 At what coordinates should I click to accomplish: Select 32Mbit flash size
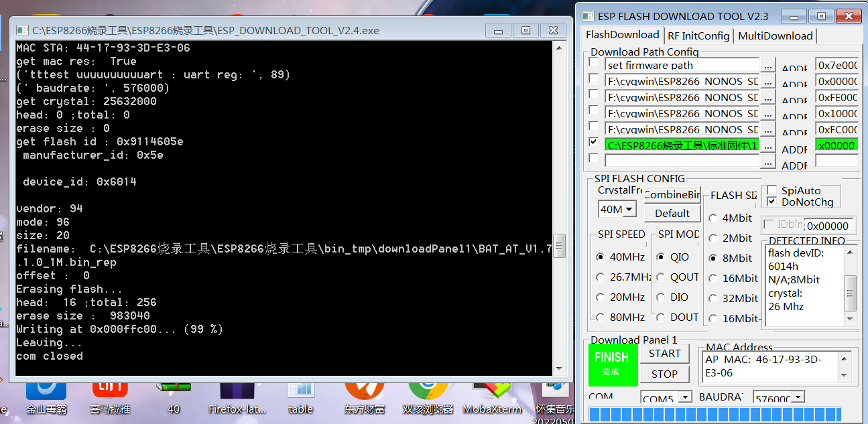click(714, 298)
